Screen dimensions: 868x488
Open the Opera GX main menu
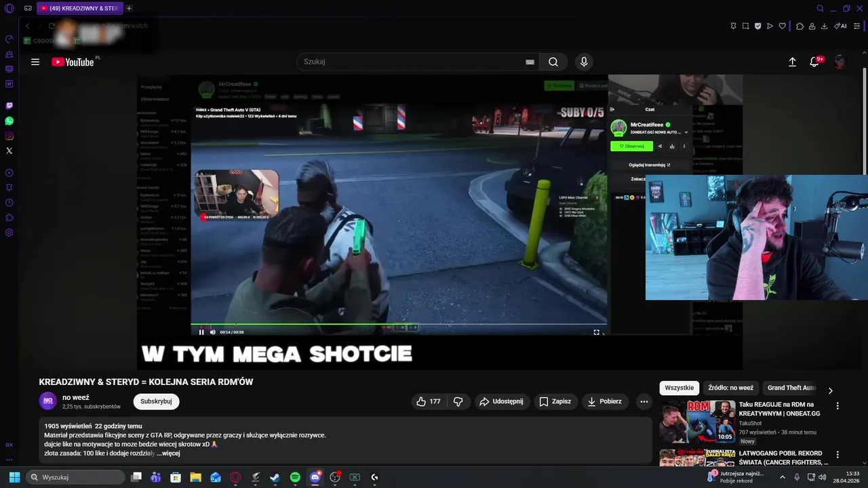coord(9,9)
